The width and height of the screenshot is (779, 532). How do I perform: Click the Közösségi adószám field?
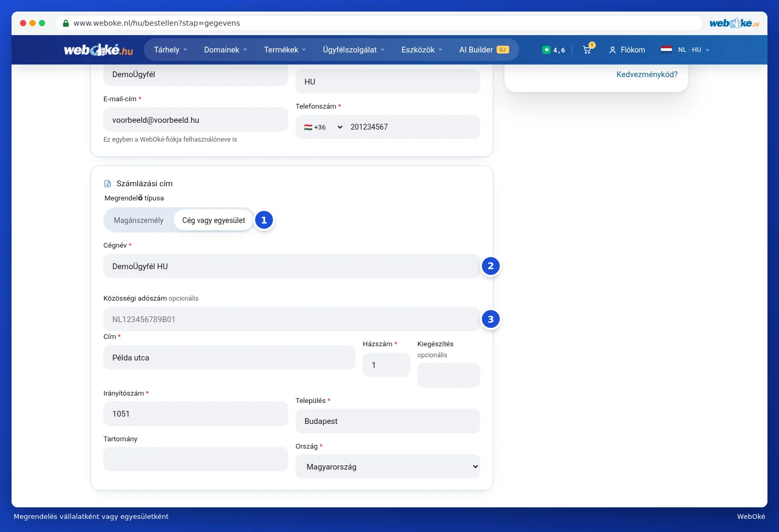point(292,319)
